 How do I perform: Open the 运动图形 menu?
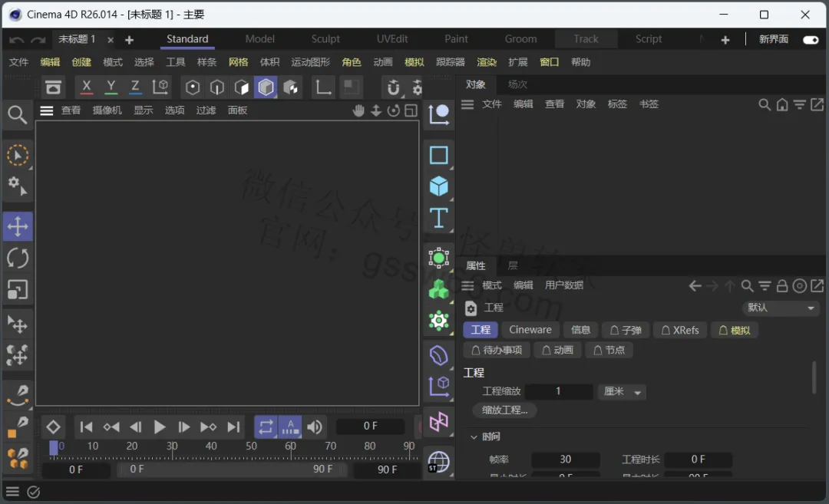coord(310,62)
